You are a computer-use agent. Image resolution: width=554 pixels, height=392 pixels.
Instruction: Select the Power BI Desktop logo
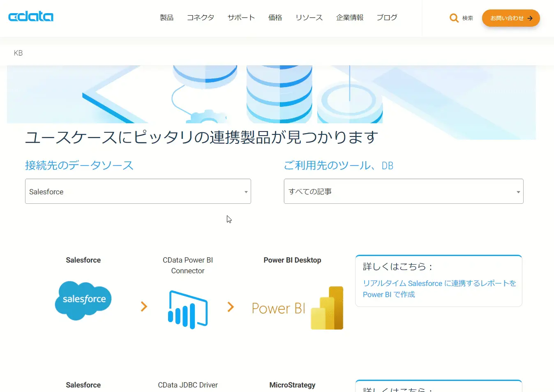297,308
